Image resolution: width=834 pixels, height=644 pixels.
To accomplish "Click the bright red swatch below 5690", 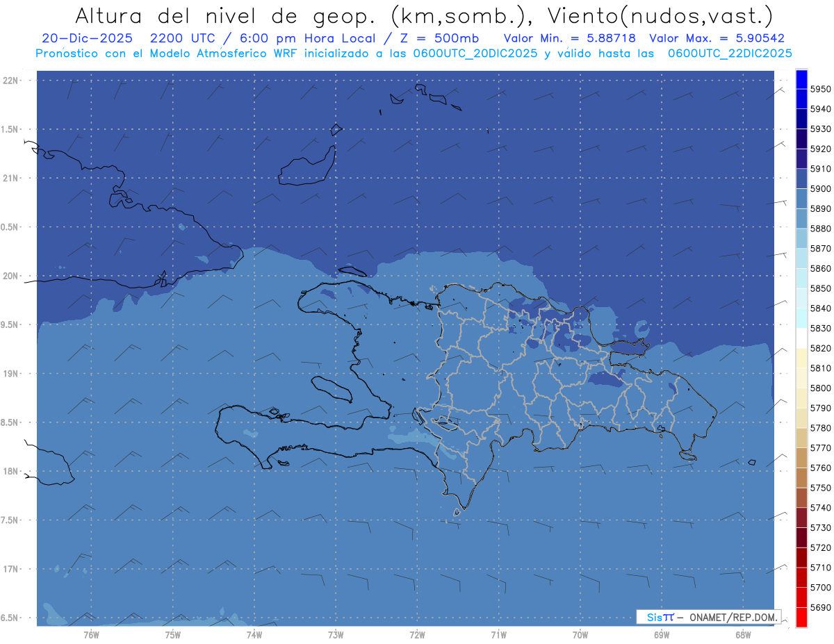I will click(x=801, y=617).
